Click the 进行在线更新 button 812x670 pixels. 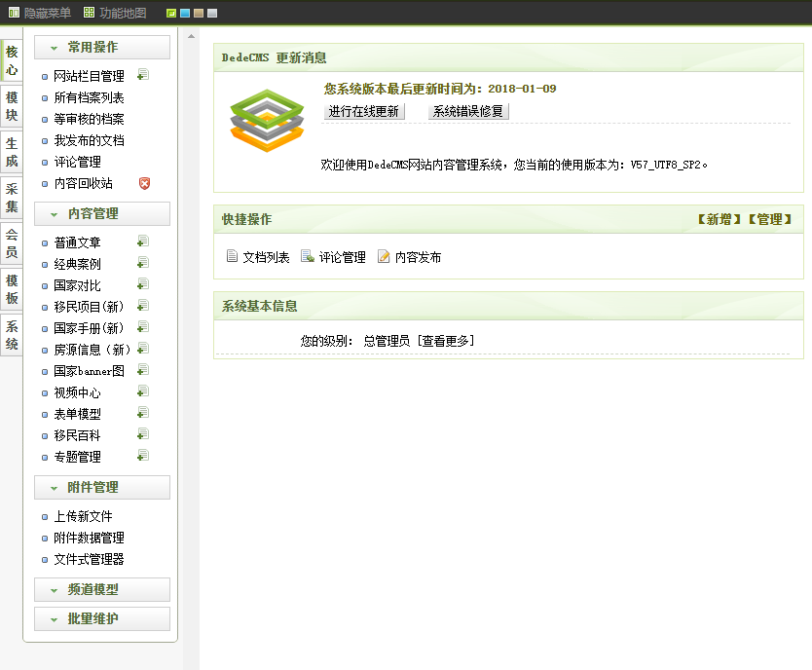pyautogui.click(x=364, y=111)
